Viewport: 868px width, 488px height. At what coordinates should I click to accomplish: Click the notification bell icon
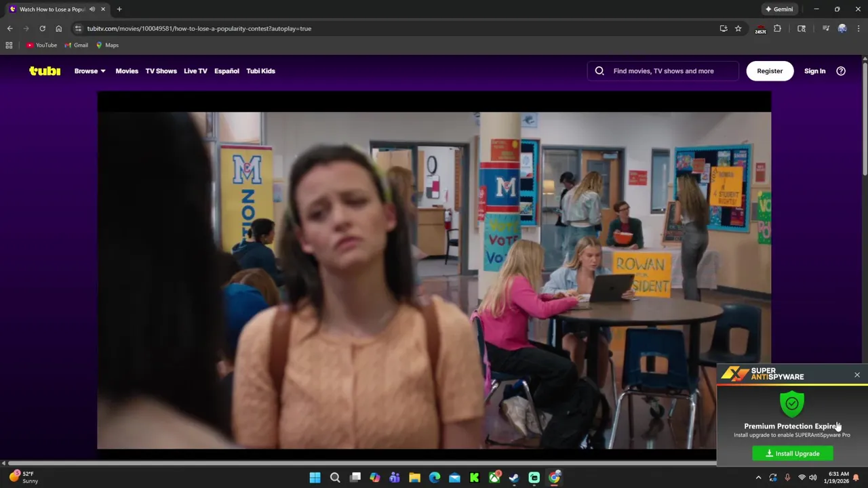856,478
